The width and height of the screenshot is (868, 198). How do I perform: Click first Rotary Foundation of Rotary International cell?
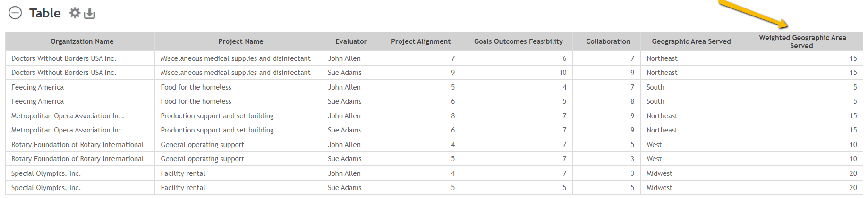coord(77,145)
